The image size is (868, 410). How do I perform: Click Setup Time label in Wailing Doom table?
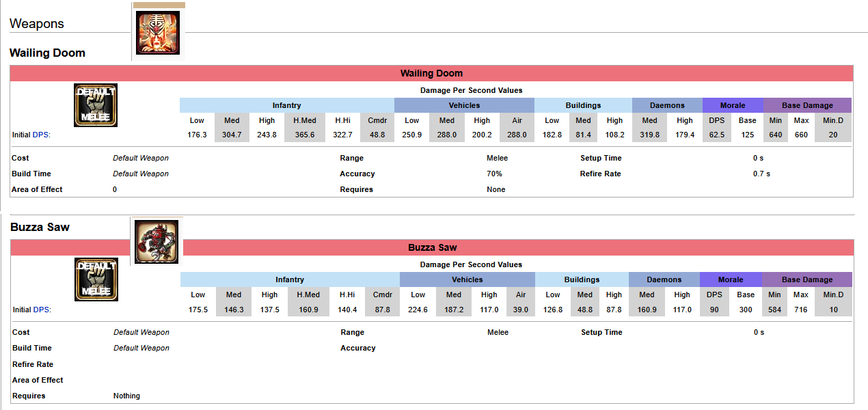click(x=601, y=158)
